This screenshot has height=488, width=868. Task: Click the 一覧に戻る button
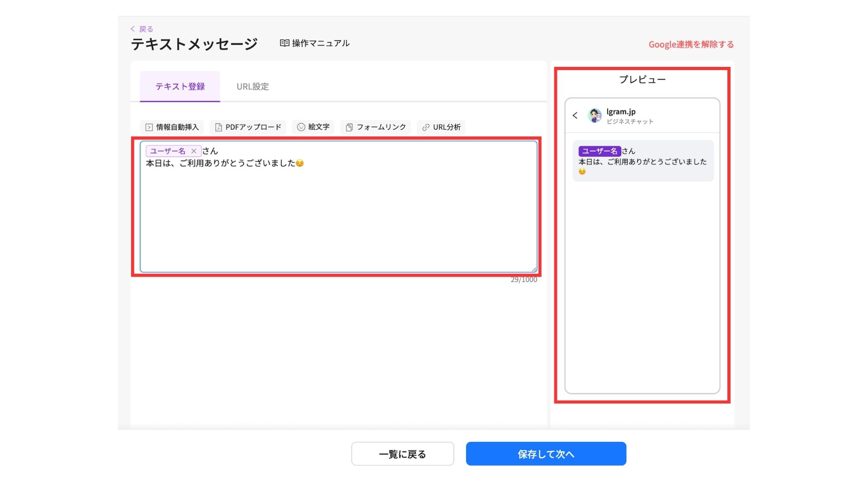(402, 454)
